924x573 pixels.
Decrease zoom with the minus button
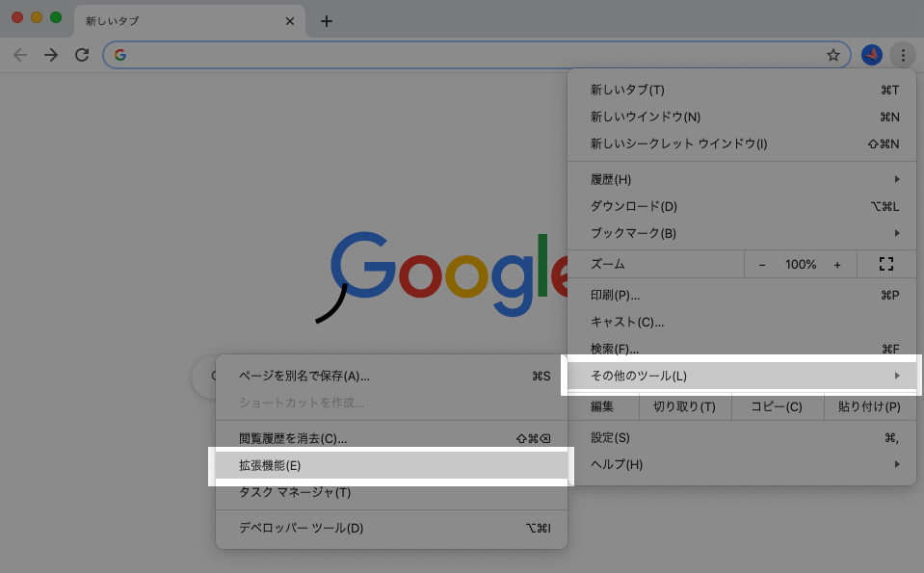(762, 264)
